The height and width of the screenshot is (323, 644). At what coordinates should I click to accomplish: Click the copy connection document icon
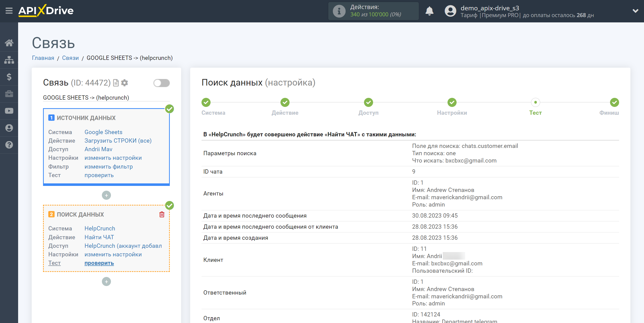tap(116, 83)
